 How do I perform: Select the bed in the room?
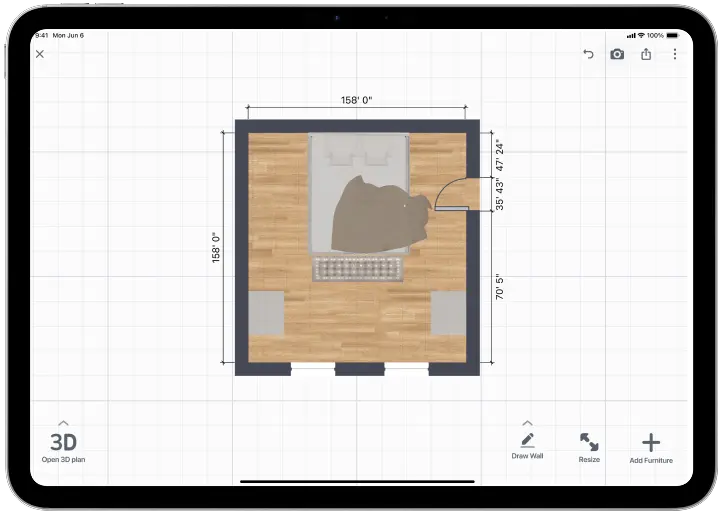(359, 193)
